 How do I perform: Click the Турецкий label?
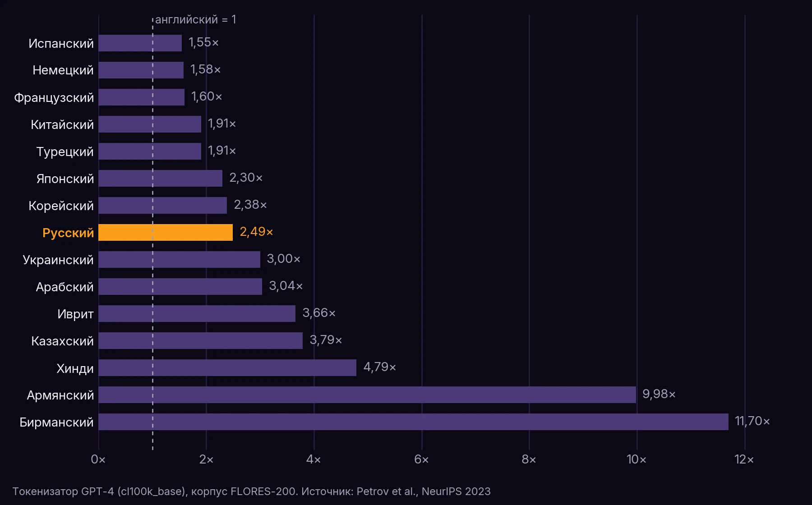pos(65,151)
